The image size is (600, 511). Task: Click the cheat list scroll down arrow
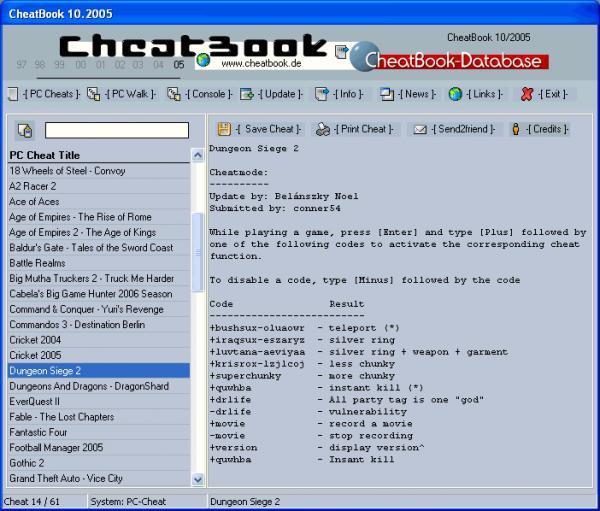(198, 479)
